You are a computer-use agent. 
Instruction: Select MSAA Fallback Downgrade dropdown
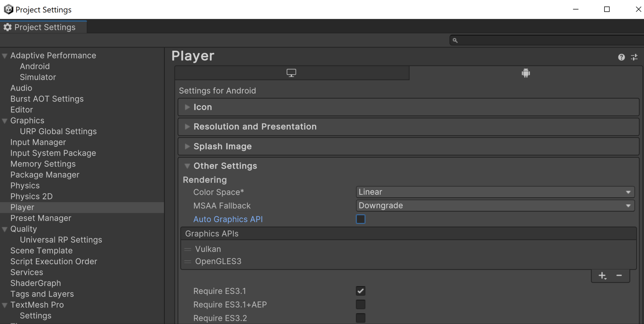pos(495,205)
